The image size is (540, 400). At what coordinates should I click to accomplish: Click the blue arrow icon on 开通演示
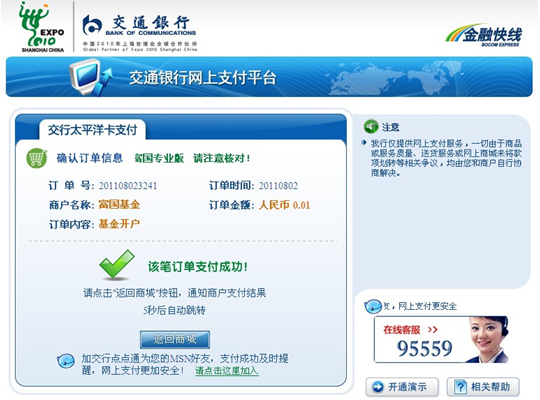tap(378, 387)
